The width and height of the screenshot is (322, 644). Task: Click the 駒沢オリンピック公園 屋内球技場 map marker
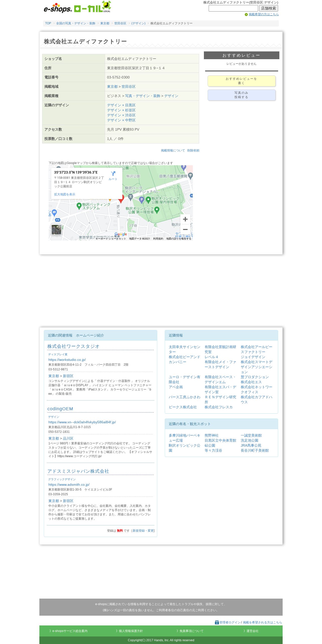148,200
